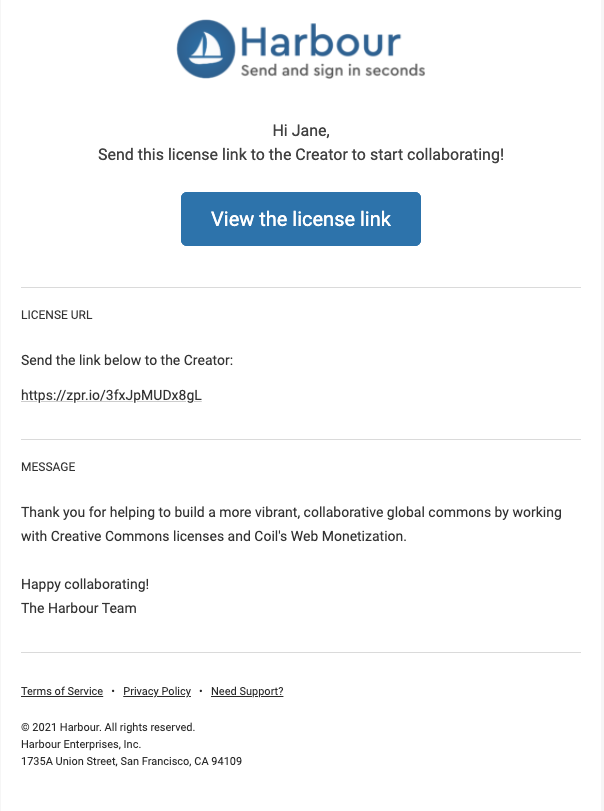Click the LICENSE URL section heading

click(57, 315)
